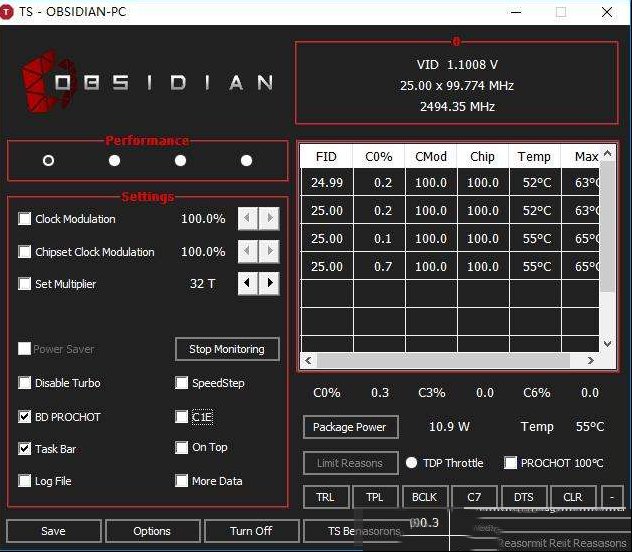Uncheck the Task Bar checkbox

click(25, 448)
